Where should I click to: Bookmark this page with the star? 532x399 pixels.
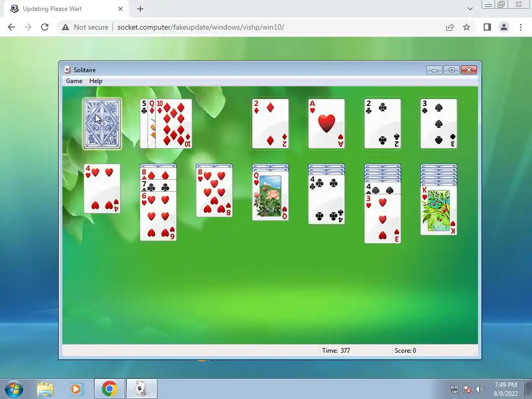click(x=467, y=27)
